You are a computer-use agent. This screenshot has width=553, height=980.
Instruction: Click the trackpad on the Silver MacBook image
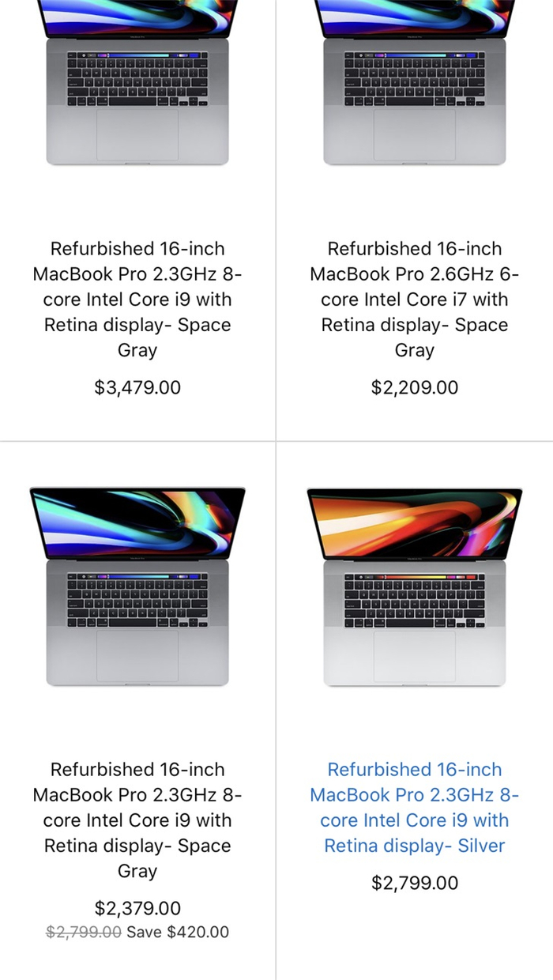pyautogui.click(x=414, y=655)
